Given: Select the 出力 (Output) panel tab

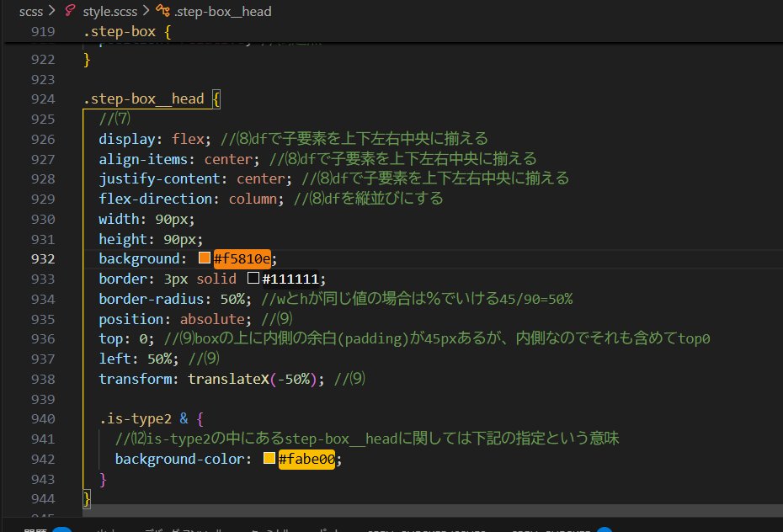Looking at the screenshot, I should (105, 530).
